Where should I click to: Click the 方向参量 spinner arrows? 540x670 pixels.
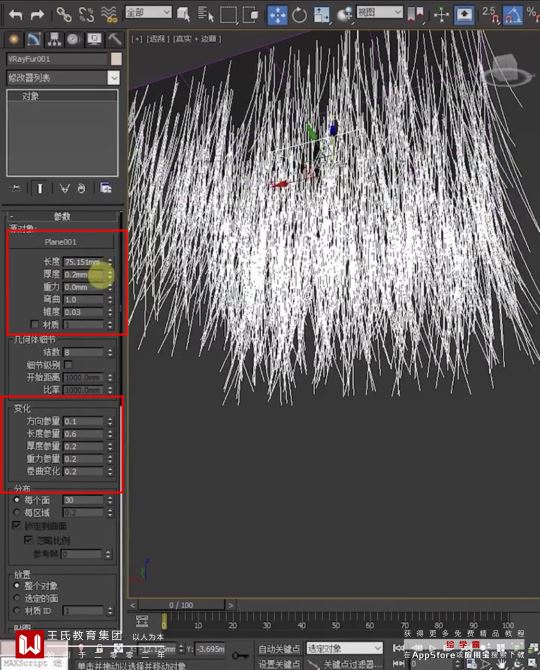[110, 421]
